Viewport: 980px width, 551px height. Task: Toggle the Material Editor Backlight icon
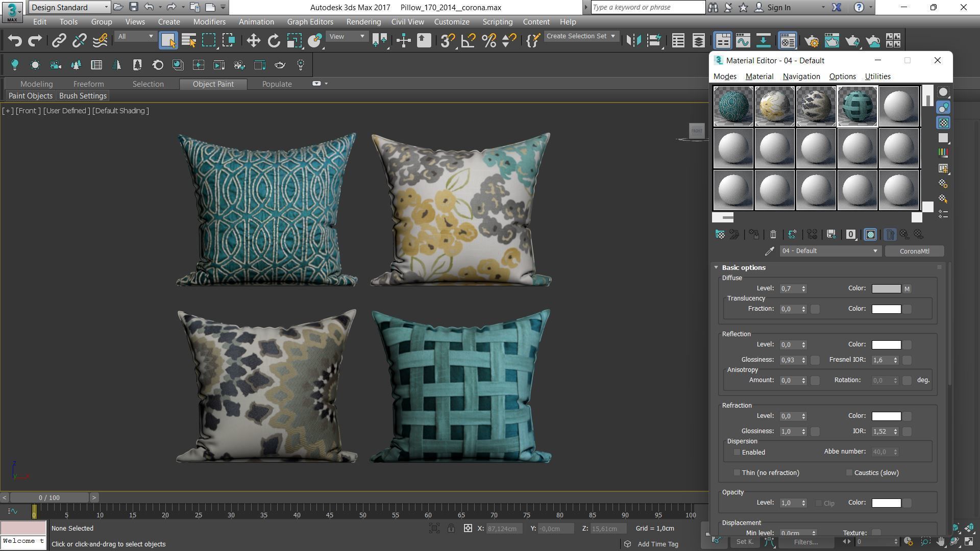(943, 108)
